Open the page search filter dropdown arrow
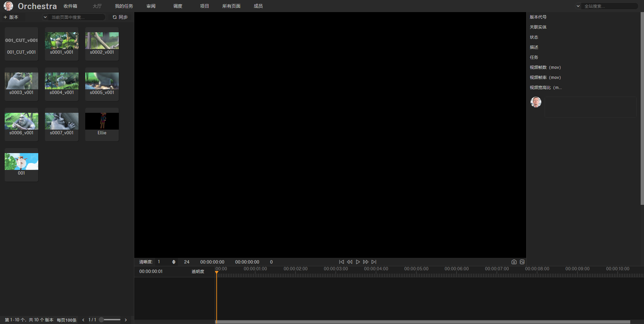The height and width of the screenshot is (324, 644). click(45, 17)
